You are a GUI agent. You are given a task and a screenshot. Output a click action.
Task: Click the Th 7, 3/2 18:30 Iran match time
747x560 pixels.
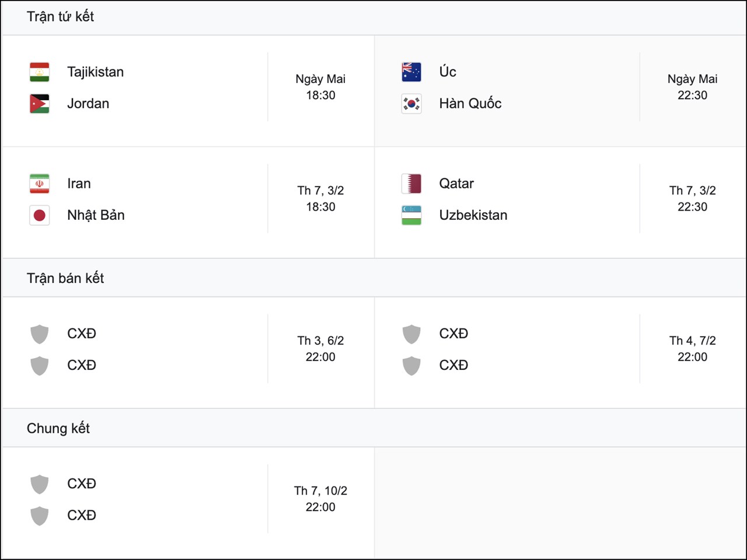point(320,198)
